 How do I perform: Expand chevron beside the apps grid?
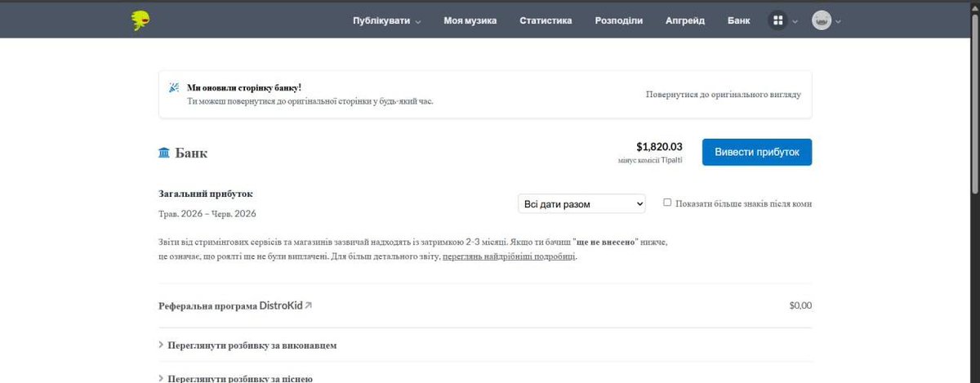(795, 22)
